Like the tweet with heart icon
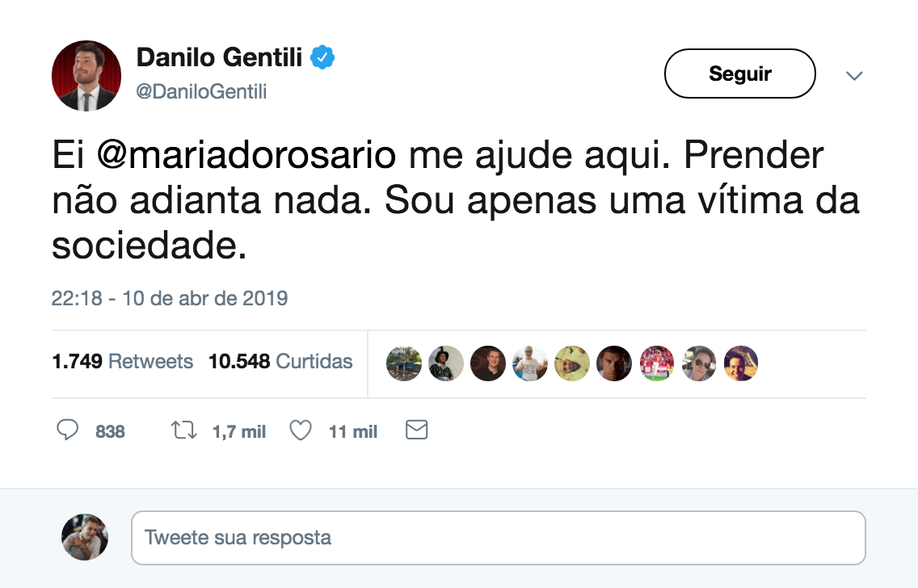Image resolution: width=918 pixels, height=588 pixels. pos(301,430)
